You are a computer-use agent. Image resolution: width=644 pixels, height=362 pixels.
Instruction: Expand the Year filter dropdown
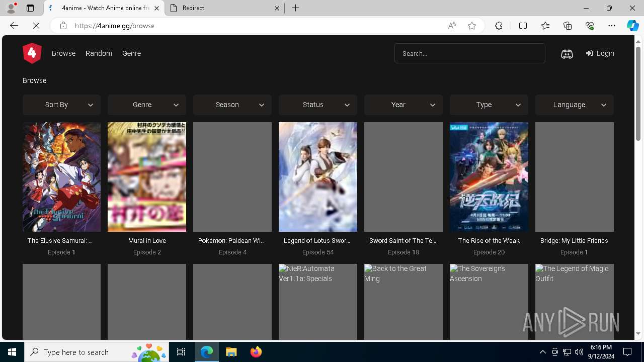pyautogui.click(x=404, y=105)
